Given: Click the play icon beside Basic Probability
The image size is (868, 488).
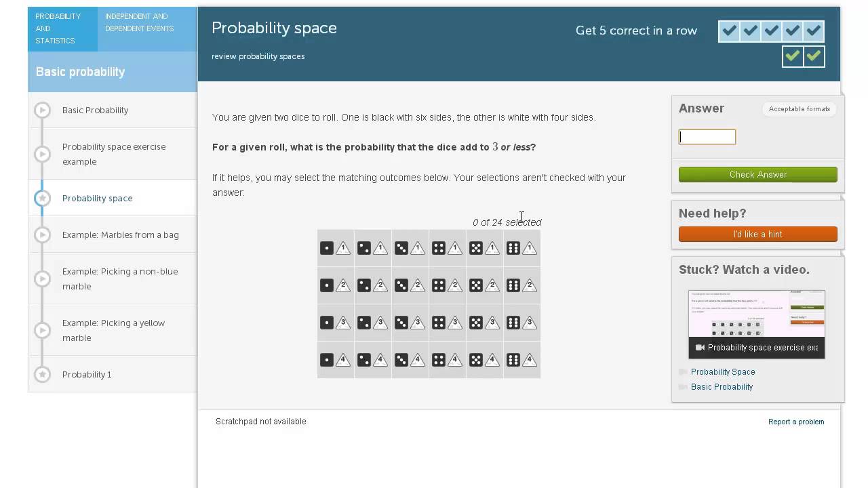Looking at the screenshot, I should click(43, 110).
